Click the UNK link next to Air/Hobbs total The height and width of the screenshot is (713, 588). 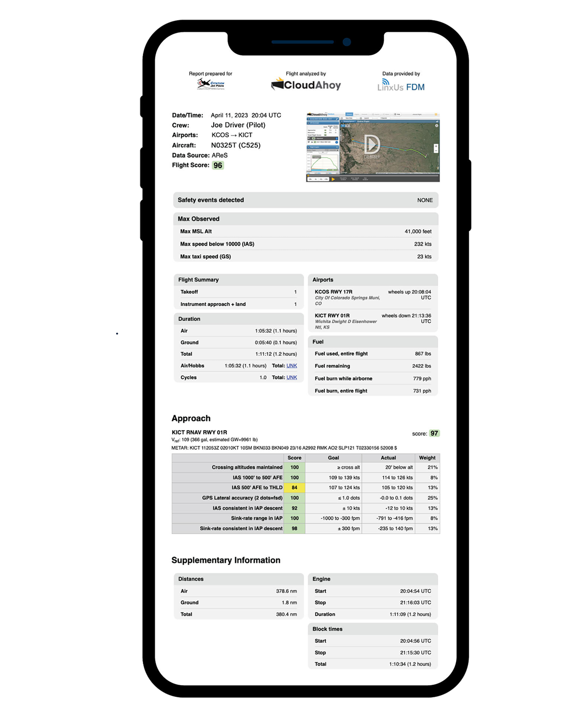tap(292, 366)
